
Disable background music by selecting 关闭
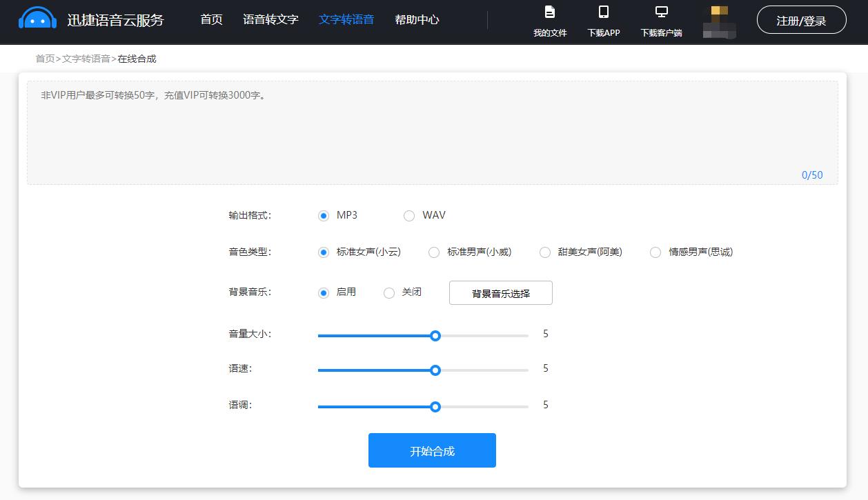[x=389, y=292]
